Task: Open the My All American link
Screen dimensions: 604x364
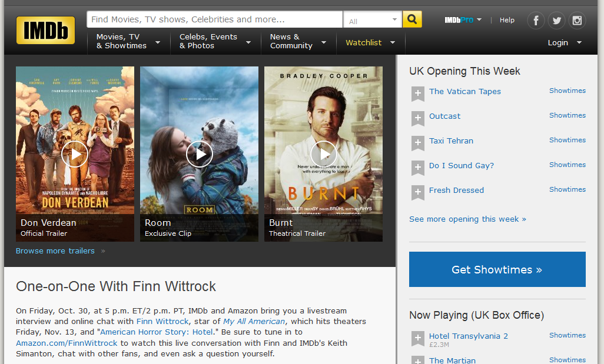Action: pyautogui.click(x=254, y=321)
